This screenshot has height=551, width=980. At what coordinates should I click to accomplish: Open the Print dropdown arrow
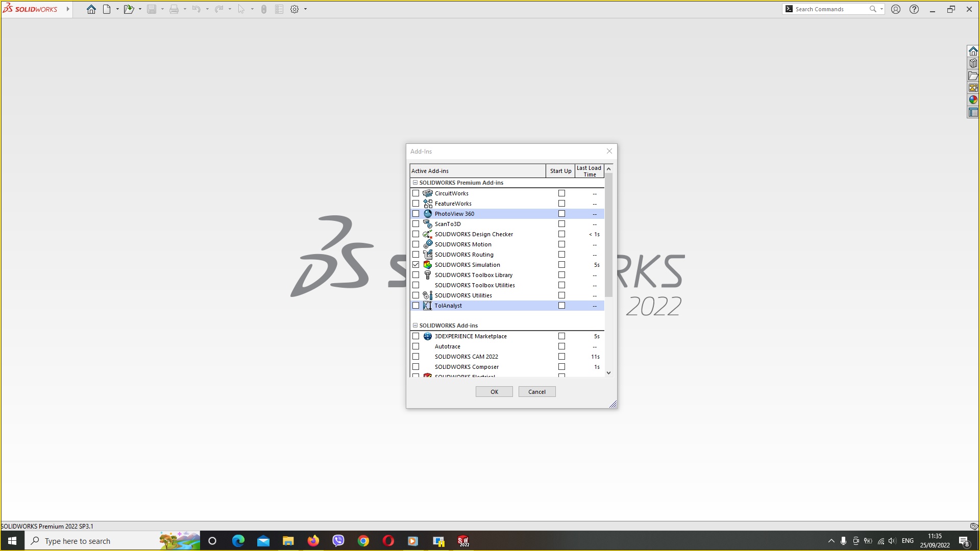coord(185,9)
